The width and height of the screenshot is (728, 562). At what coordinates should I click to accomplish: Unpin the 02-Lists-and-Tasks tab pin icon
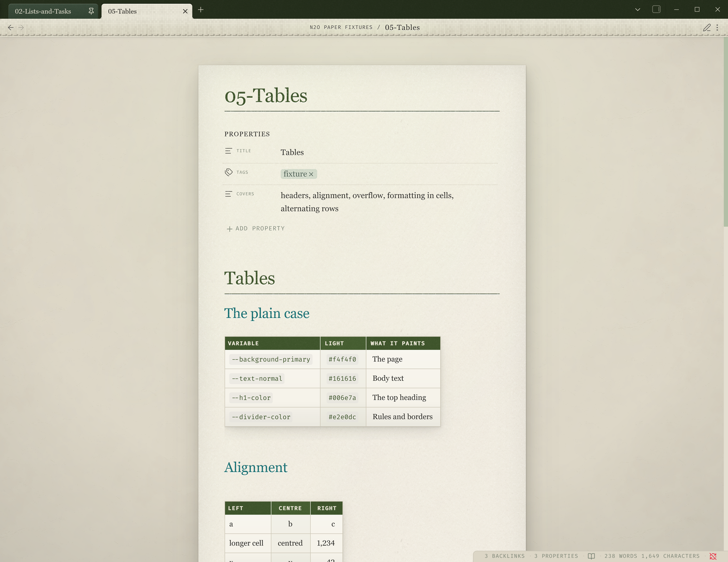click(91, 11)
